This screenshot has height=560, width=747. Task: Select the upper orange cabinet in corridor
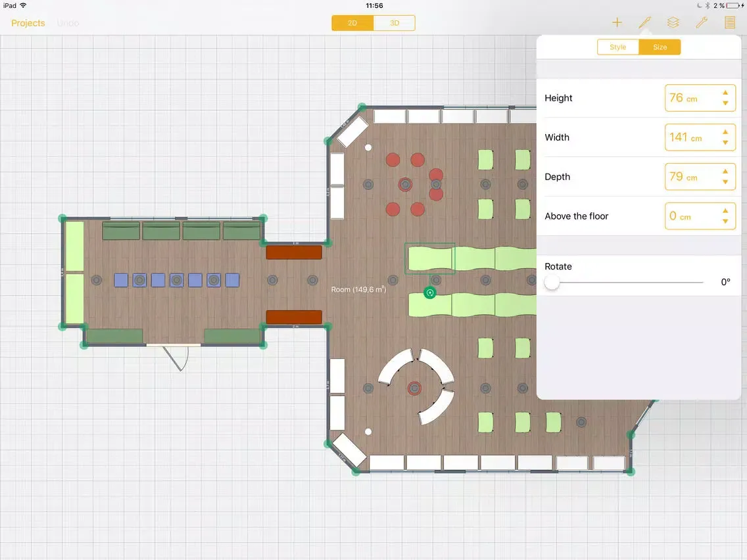pos(294,252)
